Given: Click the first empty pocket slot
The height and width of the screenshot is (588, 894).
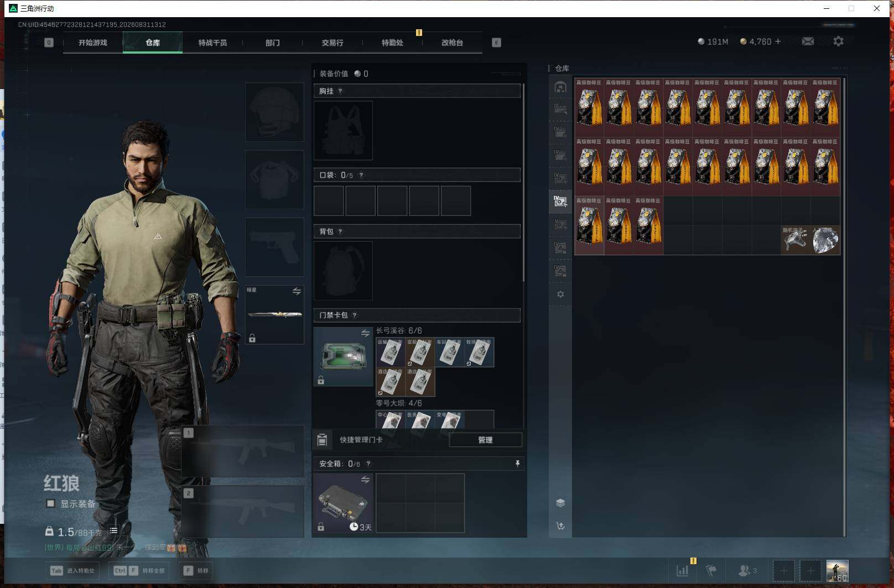Looking at the screenshot, I should pyautogui.click(x=329, y=200).
